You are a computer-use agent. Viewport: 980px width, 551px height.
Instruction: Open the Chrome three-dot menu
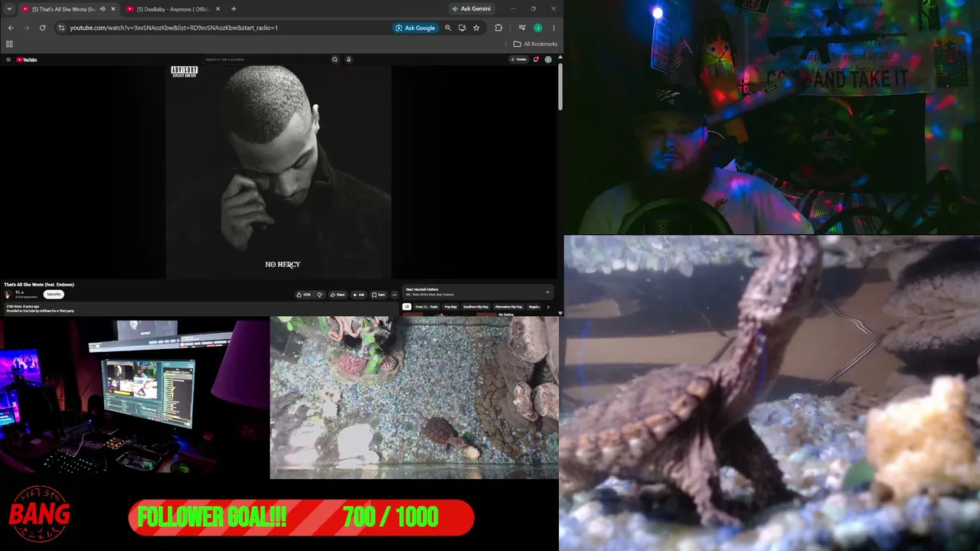[x=553, y=28]
